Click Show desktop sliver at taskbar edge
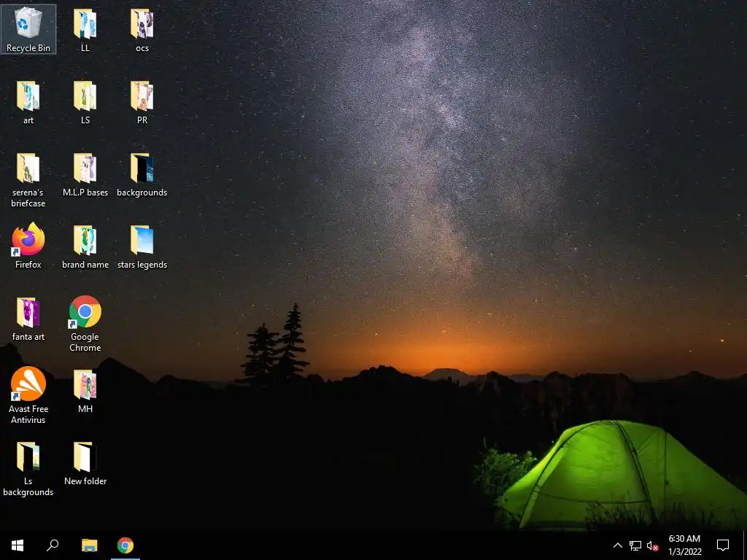This screenshot has width=747, height=560. [745, 545]
